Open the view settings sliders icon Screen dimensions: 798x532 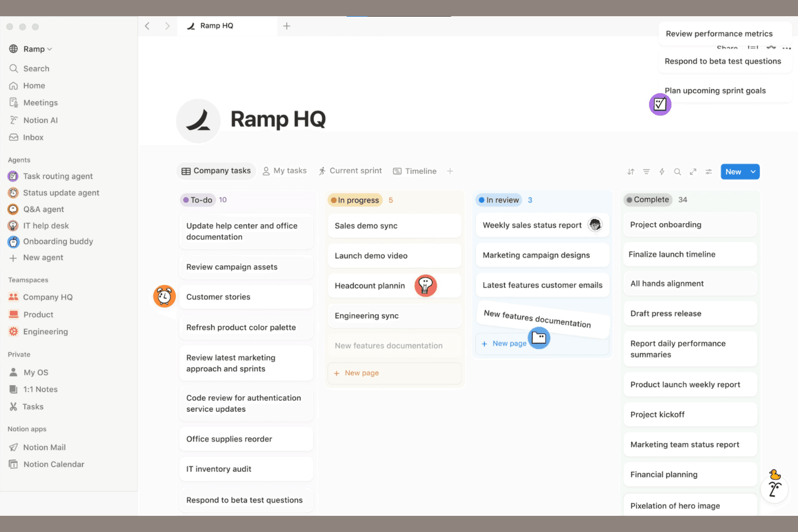pos(708,172)
